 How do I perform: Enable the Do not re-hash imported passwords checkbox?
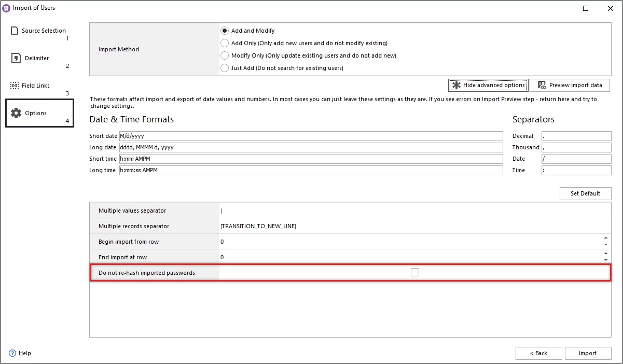tap(414, 272)
